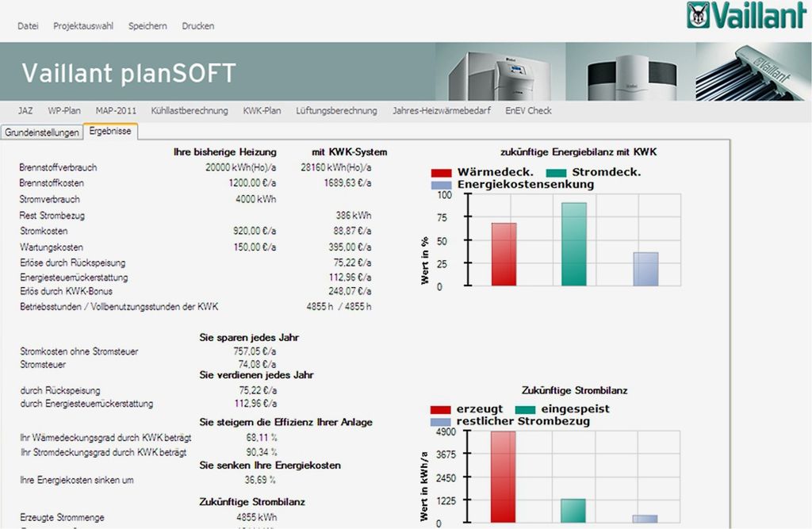Click the 'mit KWK-System' column header
812x529 pixels.
click(350, 152)
